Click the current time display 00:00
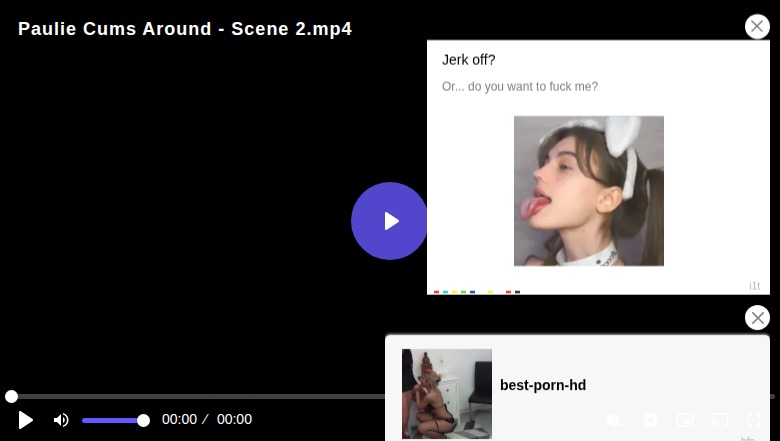The width and height of the screenshot is (780, 441). [180, 420]
